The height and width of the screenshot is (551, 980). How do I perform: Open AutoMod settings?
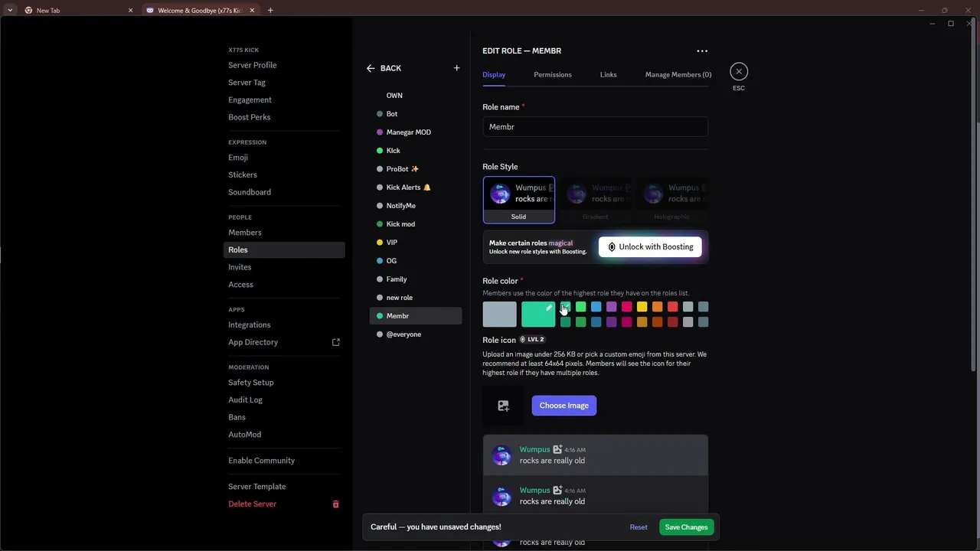pyautogui.click(x=284, y=435)
